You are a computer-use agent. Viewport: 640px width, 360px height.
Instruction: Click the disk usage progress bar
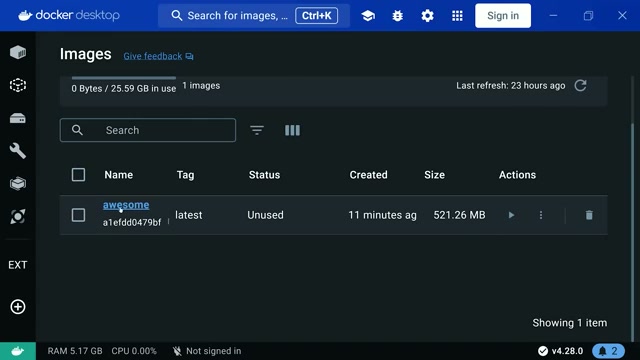[124, 78]
